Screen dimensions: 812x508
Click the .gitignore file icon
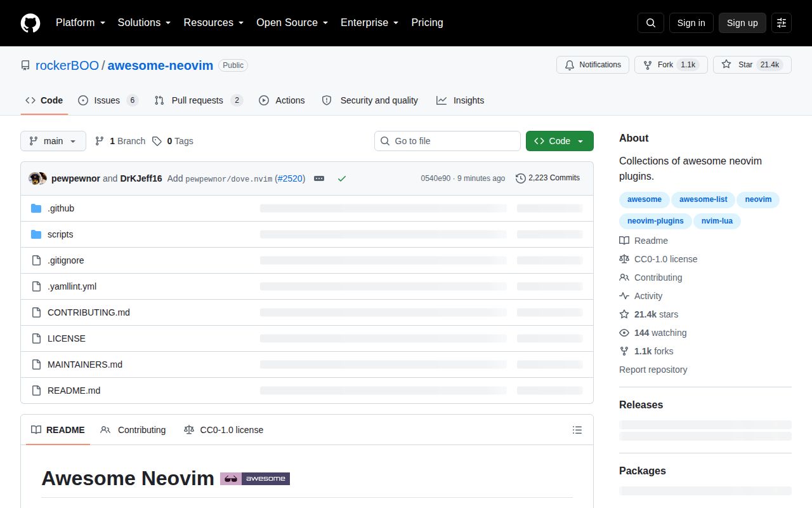coord(36,260)
